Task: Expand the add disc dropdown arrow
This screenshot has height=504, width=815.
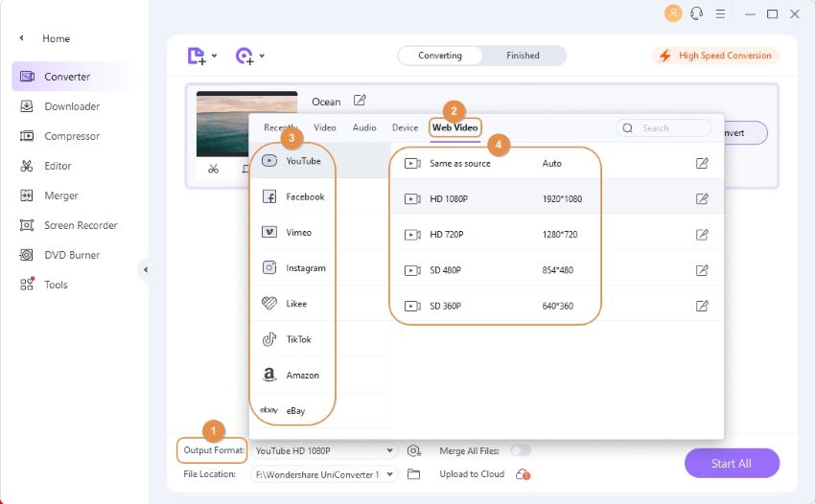Action: 262,56
